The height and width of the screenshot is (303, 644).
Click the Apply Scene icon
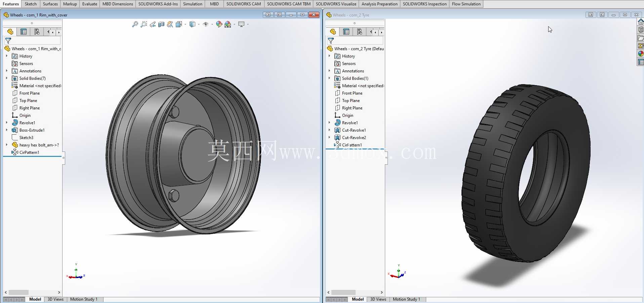point(228,24)
